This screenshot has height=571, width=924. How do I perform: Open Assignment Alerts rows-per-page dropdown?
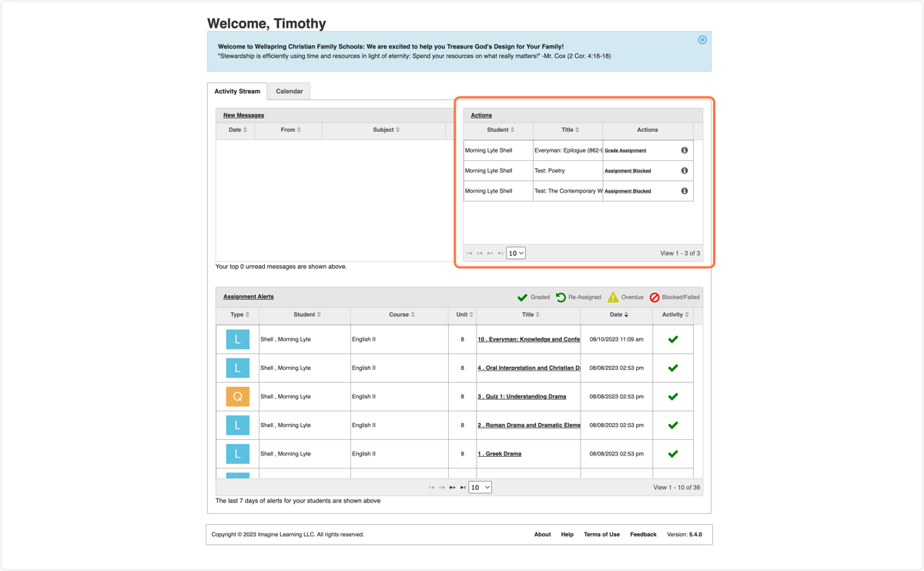pos(480,487)
